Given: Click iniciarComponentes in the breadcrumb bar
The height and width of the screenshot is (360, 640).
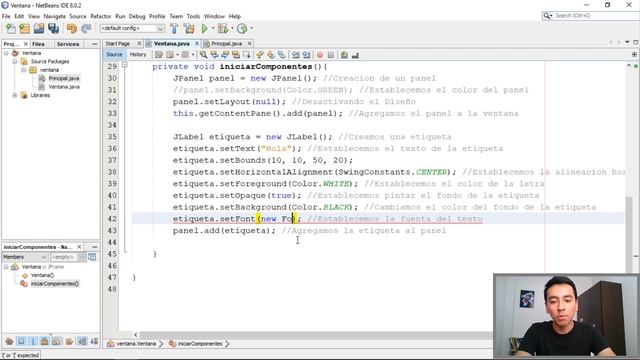Looking at the screenshot, I should pyautogui.click(x=200, y=344).
